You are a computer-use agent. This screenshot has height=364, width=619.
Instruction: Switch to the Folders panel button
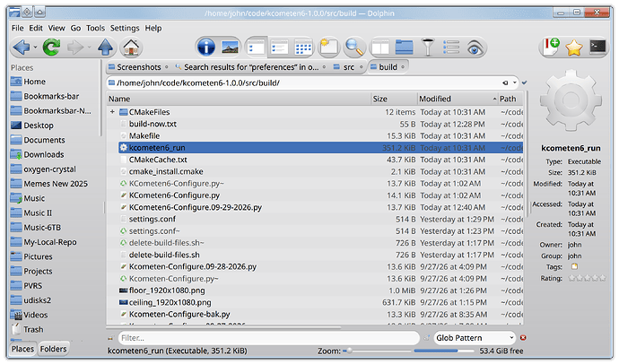point(53,349)
